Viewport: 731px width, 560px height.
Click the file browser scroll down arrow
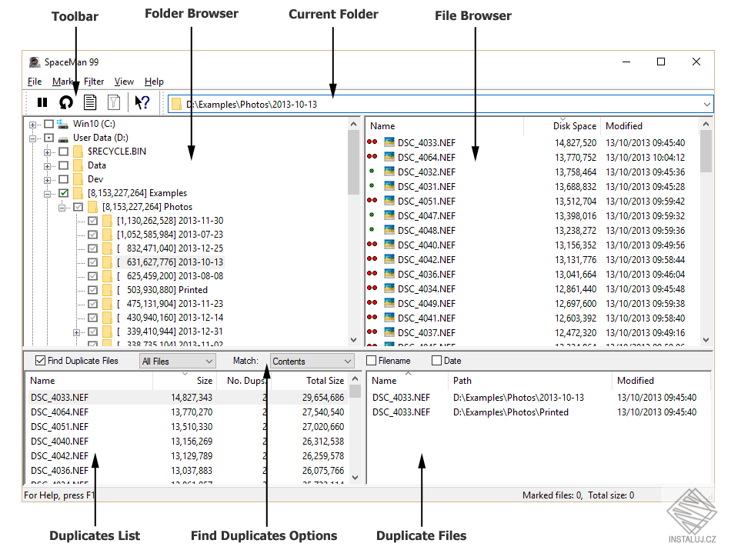pyautogui.click(x=706, y=340)
